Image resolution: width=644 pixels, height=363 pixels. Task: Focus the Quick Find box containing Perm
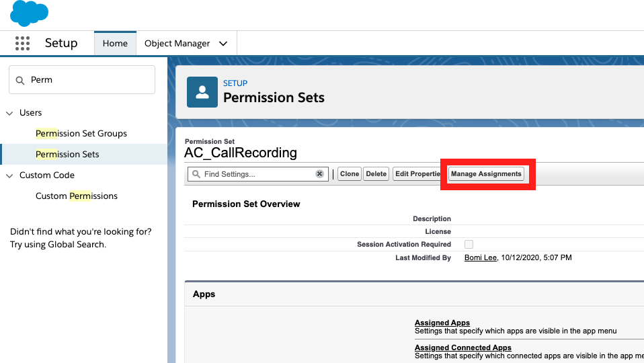point(82,80)
